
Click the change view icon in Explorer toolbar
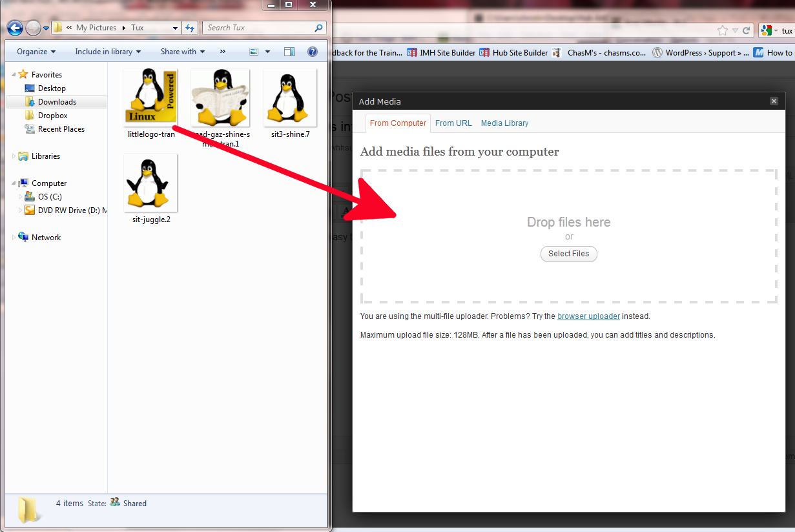tap(254, 52)
